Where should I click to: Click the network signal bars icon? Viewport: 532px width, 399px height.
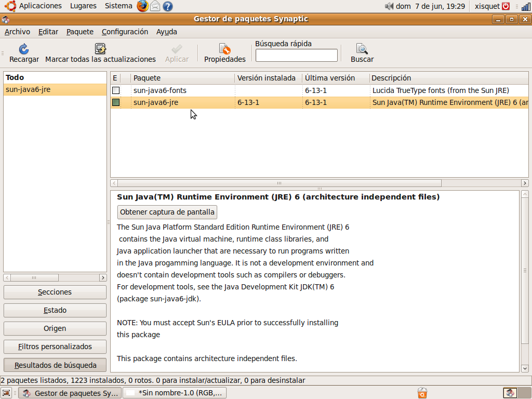(526, 6)
